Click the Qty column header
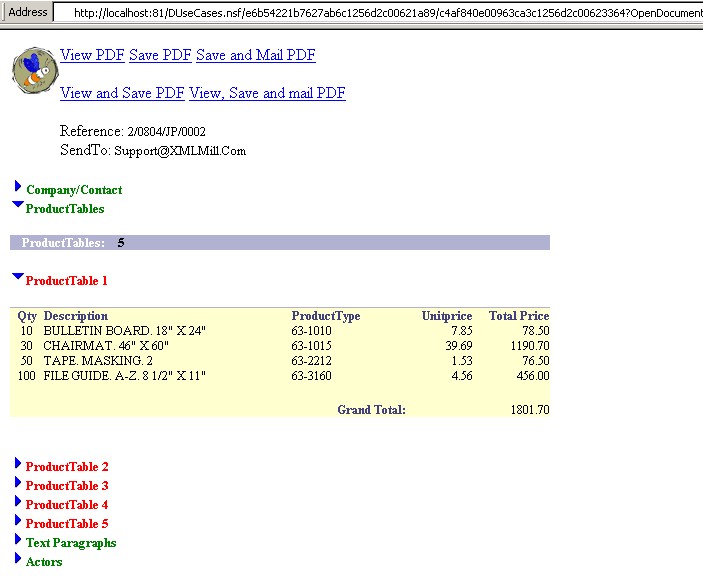 [x=27, y=316]
